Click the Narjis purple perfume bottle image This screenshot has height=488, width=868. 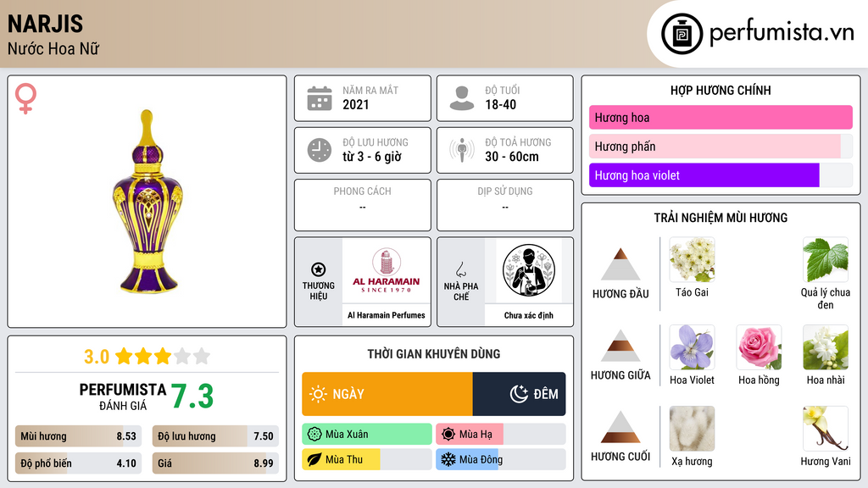(x=147, y=202)
